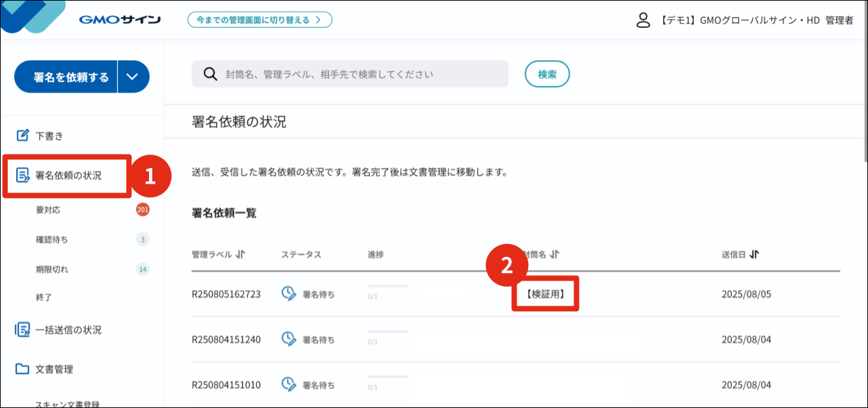Sort by 管理ラベル column arrows
Screen dimensions: 868x408
pos(240,255)
